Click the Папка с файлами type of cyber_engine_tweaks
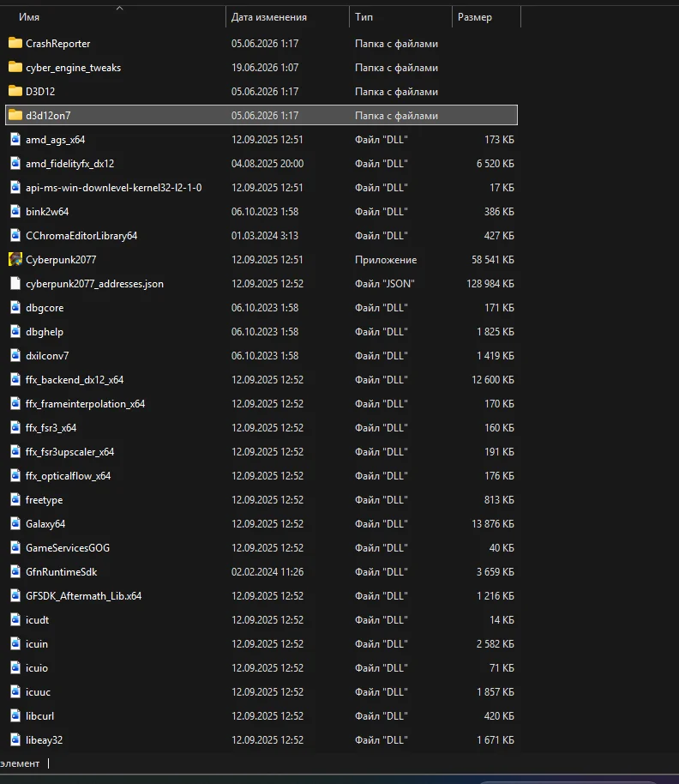679x784 pixels. click(396, 68)
